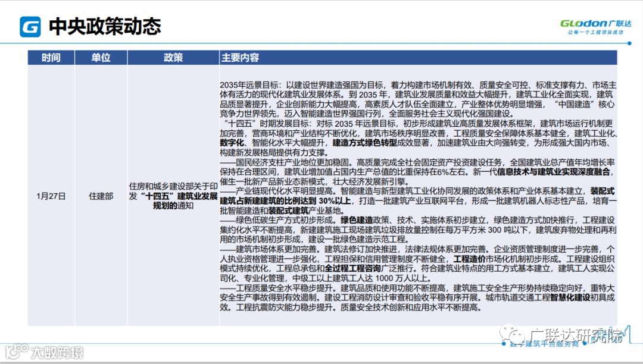The image size is (643, 364).
Task: Click the bold text 建造方式绿色转型
Action: click(364, 143)
